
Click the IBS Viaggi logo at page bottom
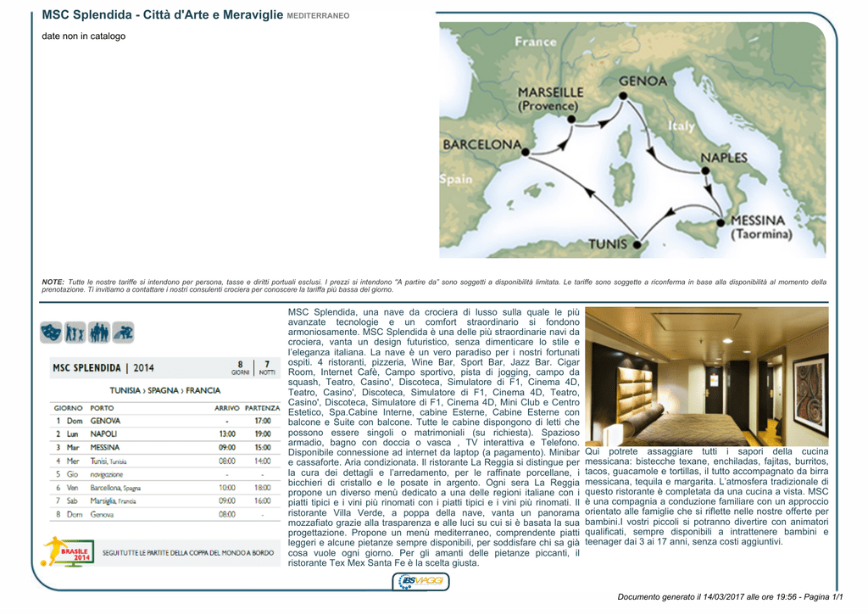click(420, 581)
